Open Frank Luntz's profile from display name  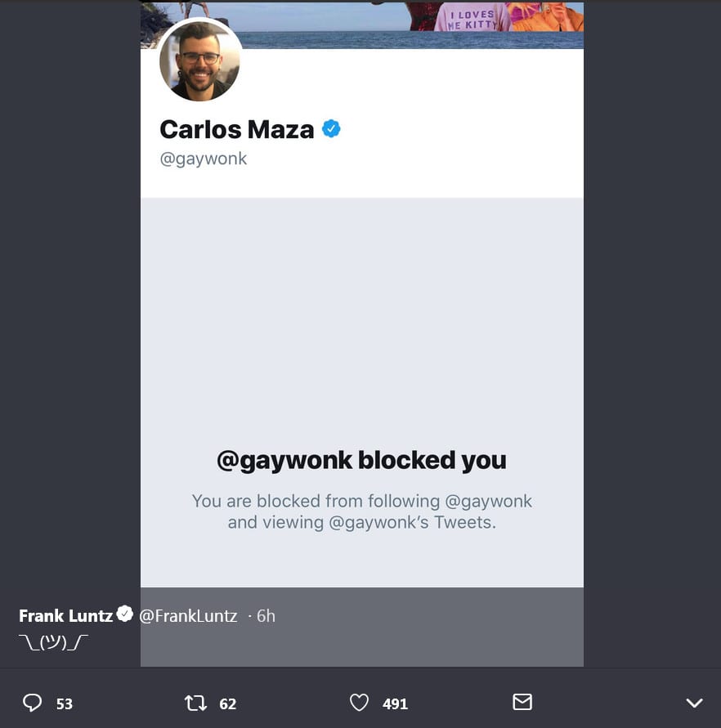pyautogui.click(x=65, y=616)
